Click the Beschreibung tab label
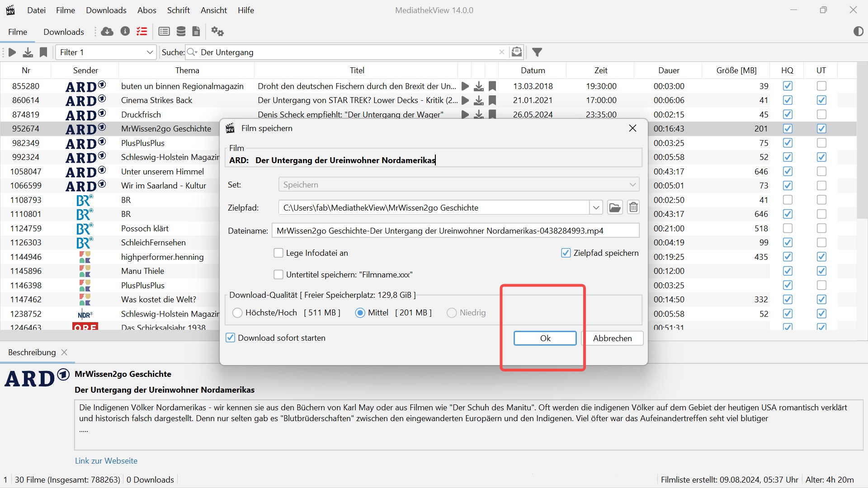The width and height of the screenshot is (868, 488). (x=32, y=352)
